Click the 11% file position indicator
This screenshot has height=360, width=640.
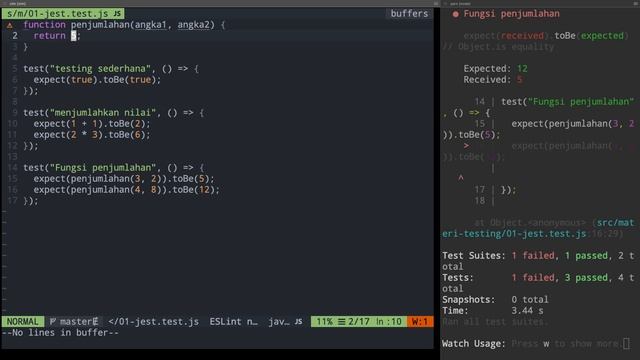pyautogui.click(x=324, y=322)
